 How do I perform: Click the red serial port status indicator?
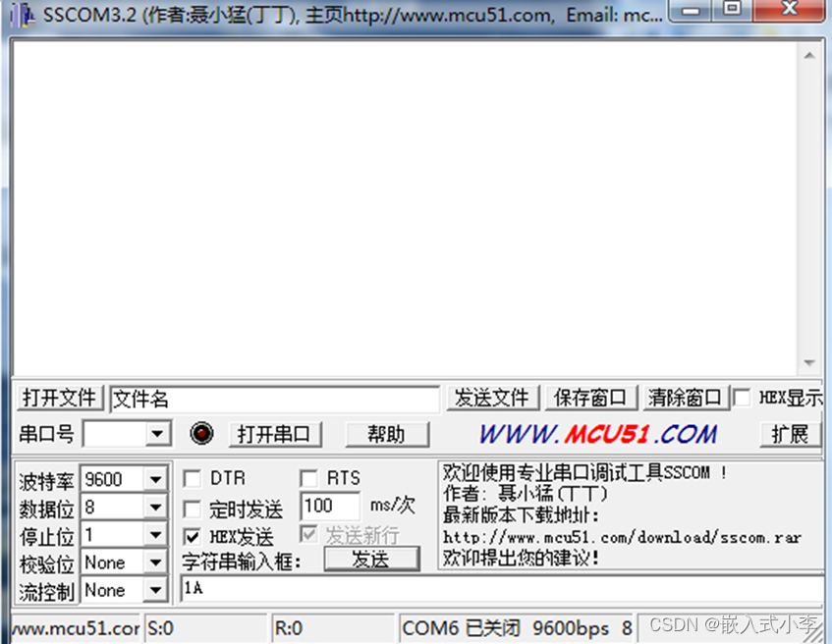(x=203, y=433)
